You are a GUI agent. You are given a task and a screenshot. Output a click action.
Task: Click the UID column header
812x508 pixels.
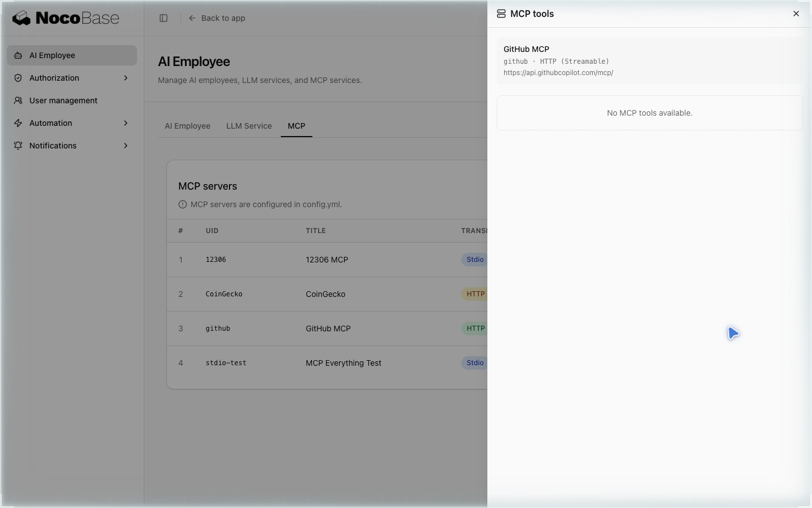click(x=212, y=231)
